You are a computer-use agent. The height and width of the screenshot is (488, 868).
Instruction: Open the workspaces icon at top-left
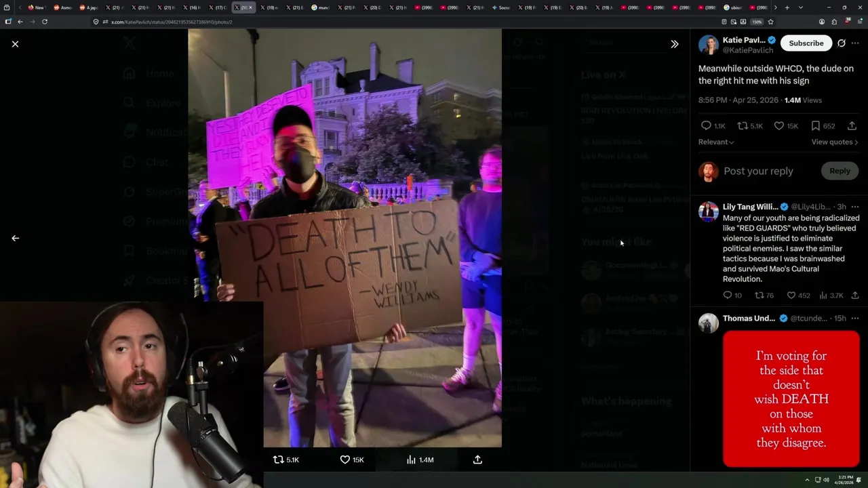(x=8, y=7)
